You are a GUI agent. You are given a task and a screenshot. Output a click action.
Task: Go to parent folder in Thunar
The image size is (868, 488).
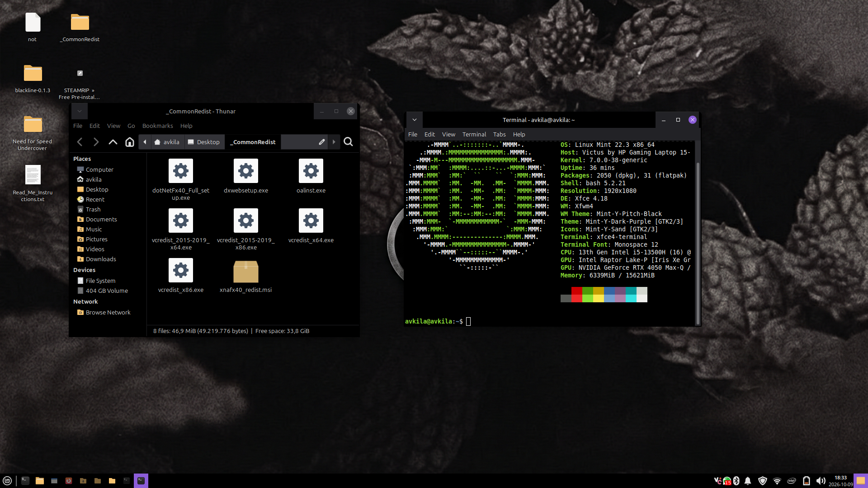pyautogui.click(x=113, y=142)
